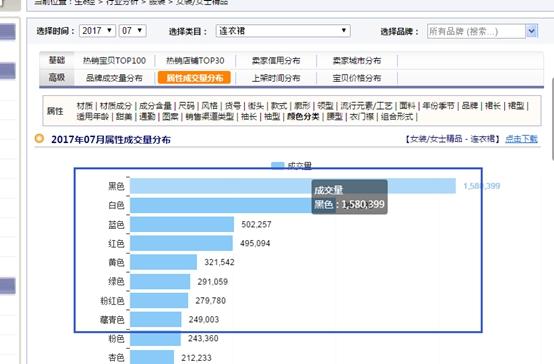Toggle the 成交量 legend color swatch
Screen dimensions: 554x364
278,165
